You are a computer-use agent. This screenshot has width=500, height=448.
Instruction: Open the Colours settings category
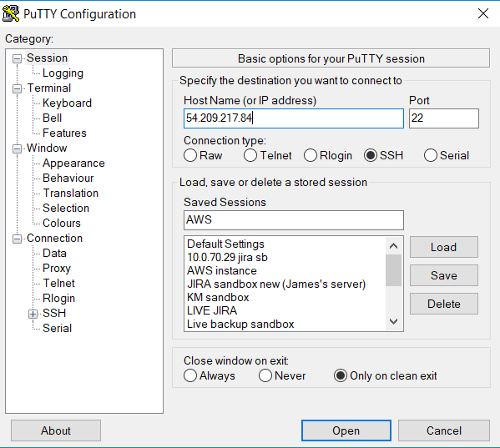click(62, 223)
